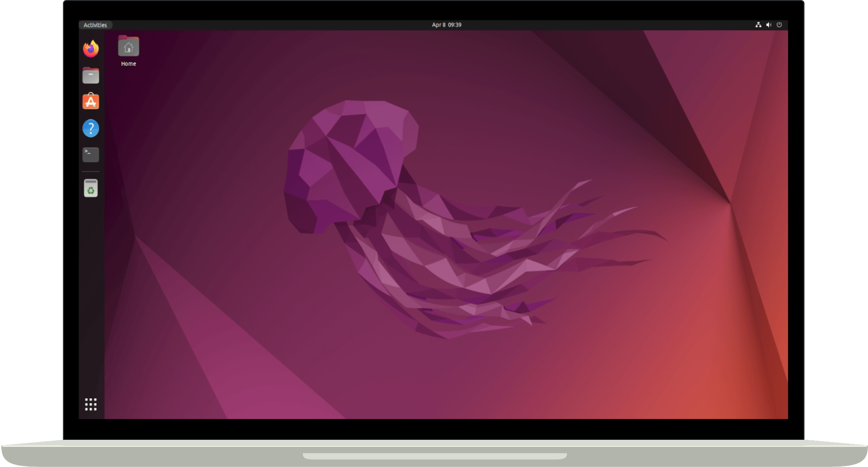Open the clock showing Apr 8 09:39
The image size is (868, 467).
pyautogui.click(x=446, y=25)
